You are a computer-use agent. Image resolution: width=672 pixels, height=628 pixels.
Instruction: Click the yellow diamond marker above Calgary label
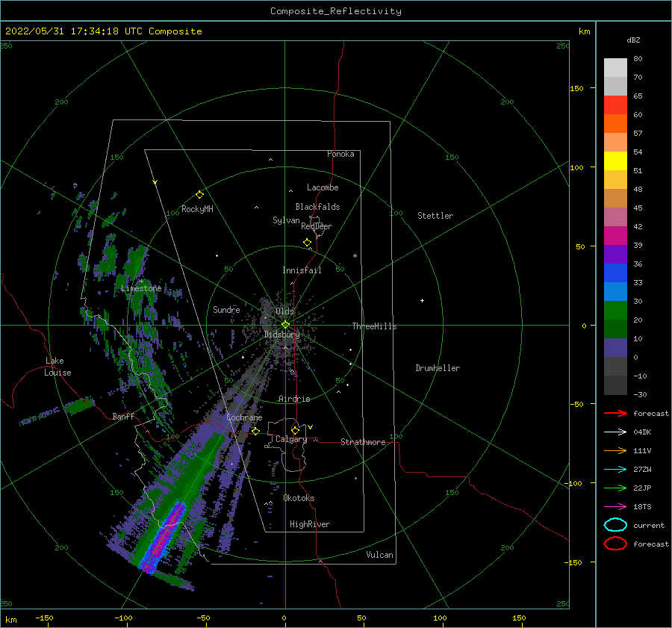tap(295, 430)
